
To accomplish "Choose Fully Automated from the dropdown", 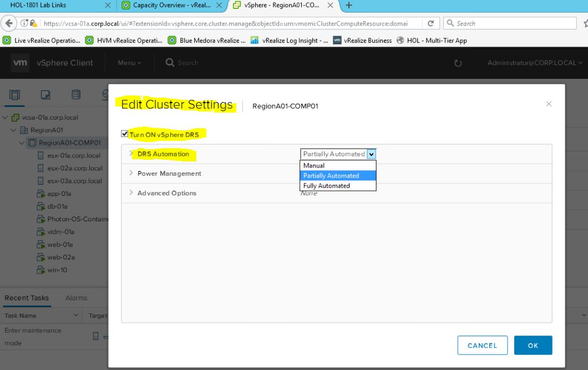I will pos(338,186).
